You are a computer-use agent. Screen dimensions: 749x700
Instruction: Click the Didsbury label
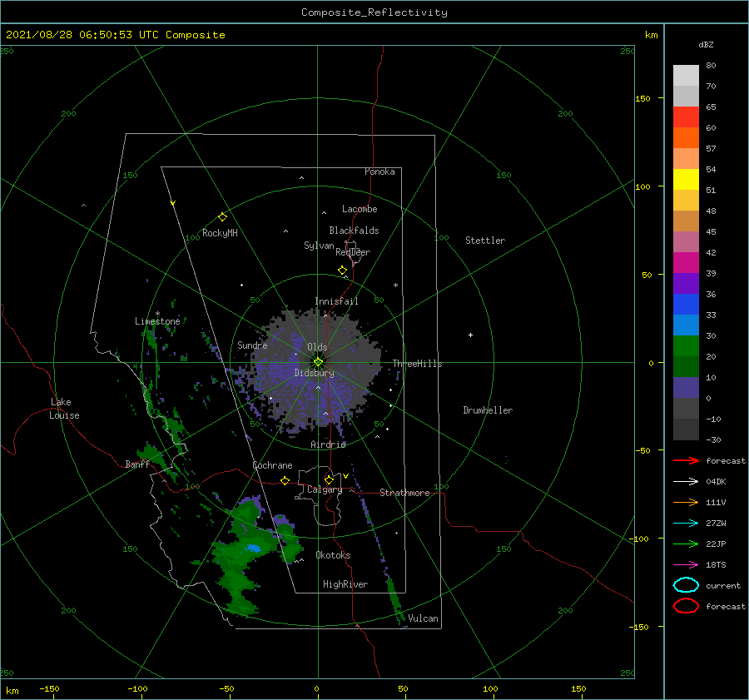click(x=315, y=373)
